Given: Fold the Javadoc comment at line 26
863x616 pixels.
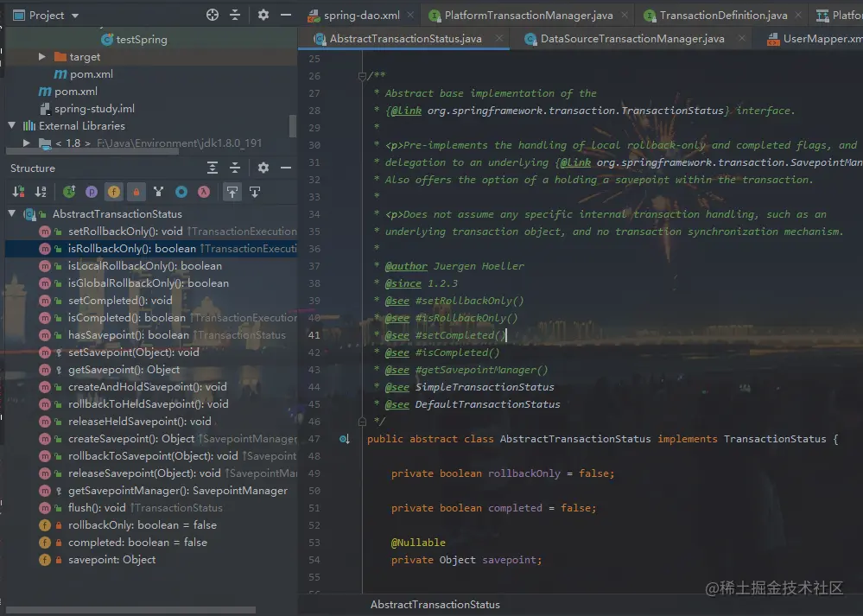Looking at the screenshot, I should [x=362, y=76].
